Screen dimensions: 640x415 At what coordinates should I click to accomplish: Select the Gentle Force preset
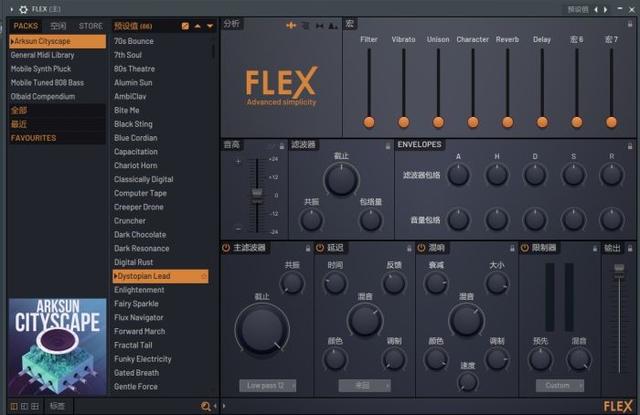(x=161, y=386)
